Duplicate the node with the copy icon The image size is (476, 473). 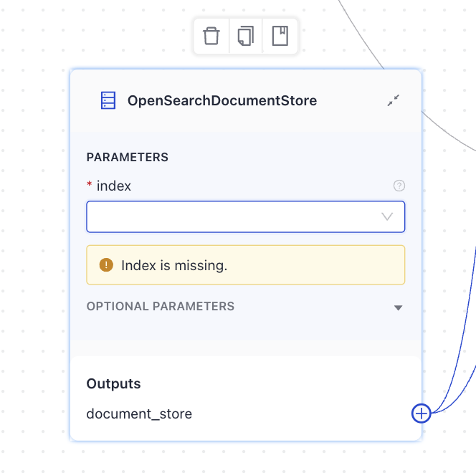tap(246, 36)
